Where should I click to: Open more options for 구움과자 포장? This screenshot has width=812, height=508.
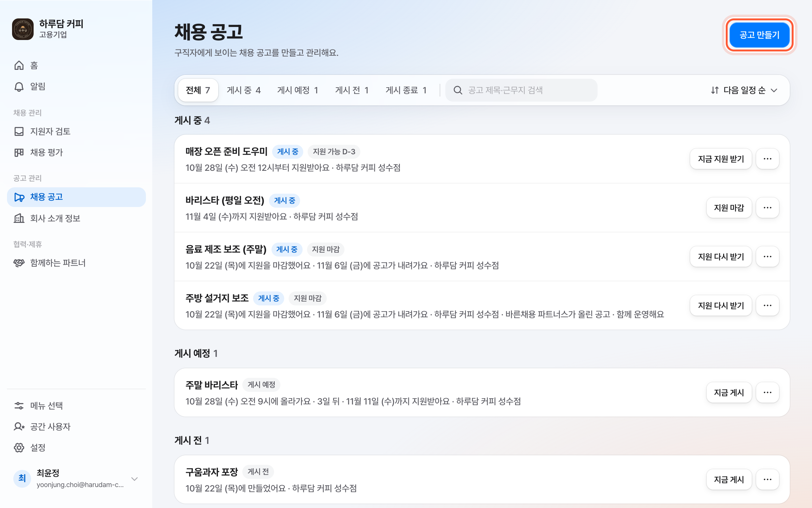(x=767, y=479)
